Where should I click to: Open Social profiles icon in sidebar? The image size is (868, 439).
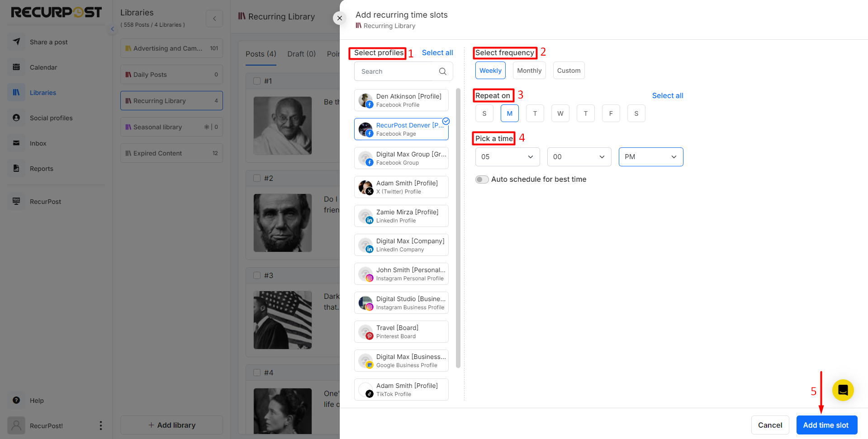16,118
